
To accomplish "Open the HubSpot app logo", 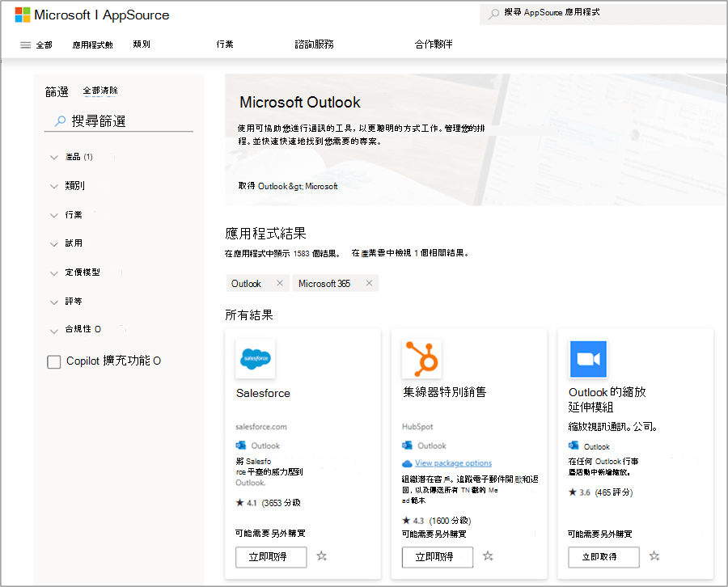I will pyautogui.click(x=421, y=359).
